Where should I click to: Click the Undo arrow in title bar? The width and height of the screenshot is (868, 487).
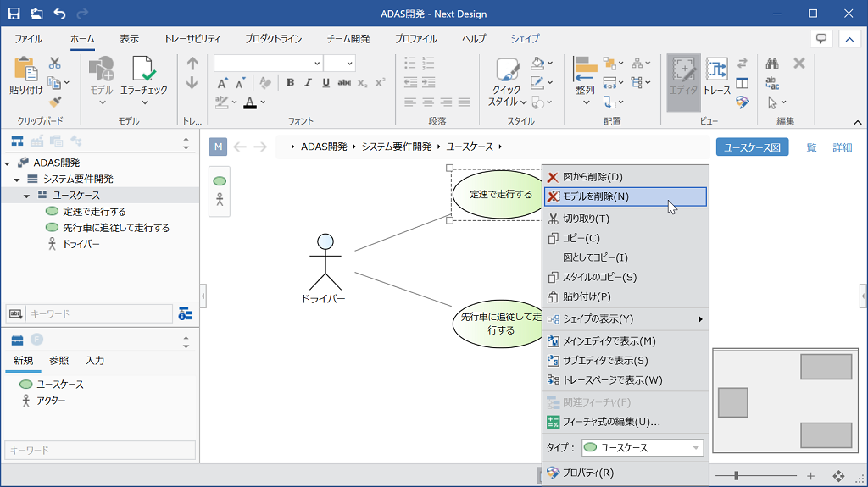pyautogui.click(x=60, y=14)
